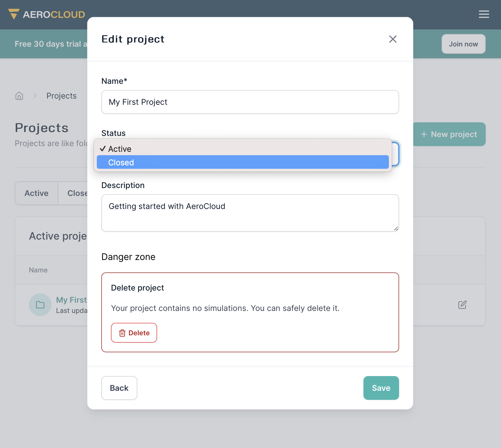Viewport: 501px width, 448px height.
Task: Click the New project button
Action: (x=449, y=134)
